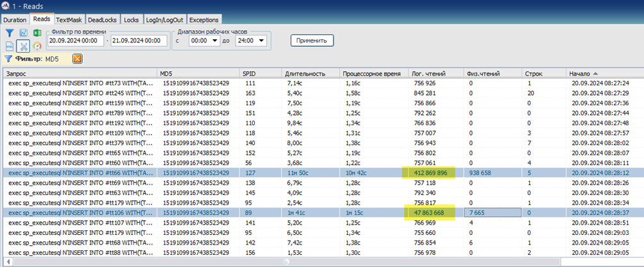This screenshot has width=644, height=267.
Task: Click the application logo in title bar
Action: (x=6, y=6)
